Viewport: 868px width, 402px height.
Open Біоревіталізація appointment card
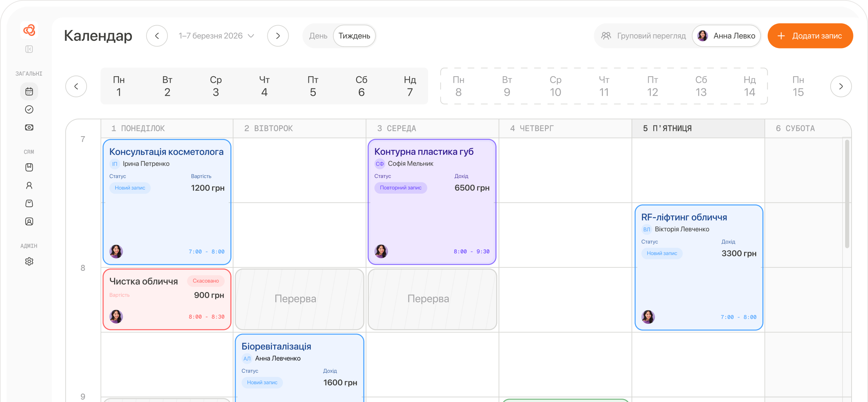[300, 368]
